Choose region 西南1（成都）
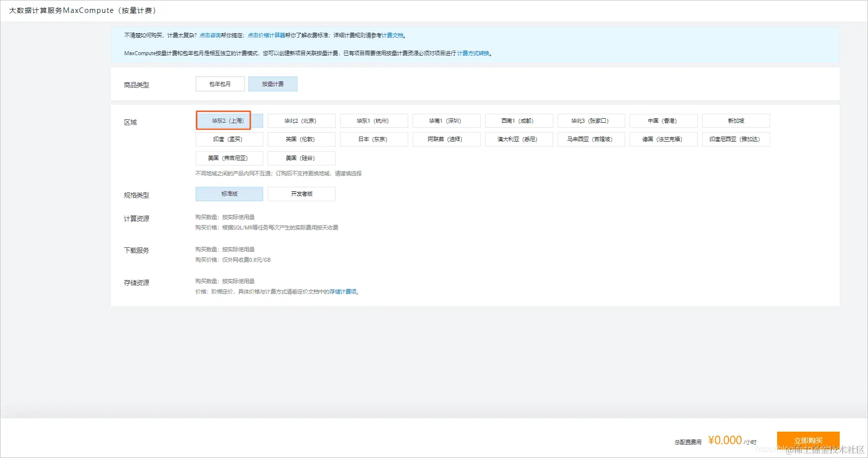868x458 pixels. 519,121
